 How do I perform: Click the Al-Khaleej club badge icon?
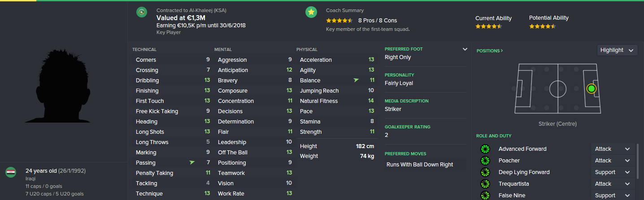[x=142, y=13]
